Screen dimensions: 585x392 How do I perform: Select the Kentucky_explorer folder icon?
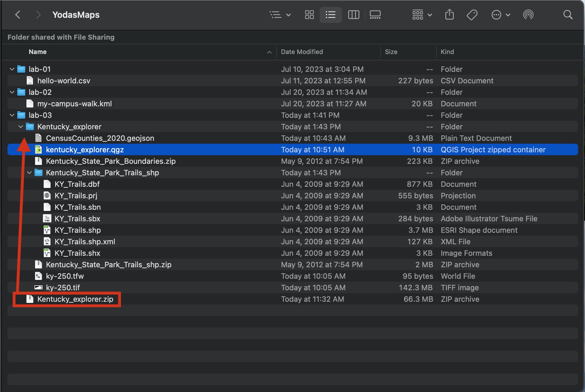[30, 127]
